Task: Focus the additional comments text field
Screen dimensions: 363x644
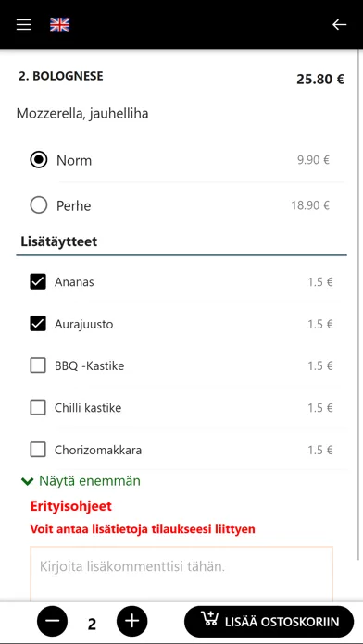Action: coord(181,575)
